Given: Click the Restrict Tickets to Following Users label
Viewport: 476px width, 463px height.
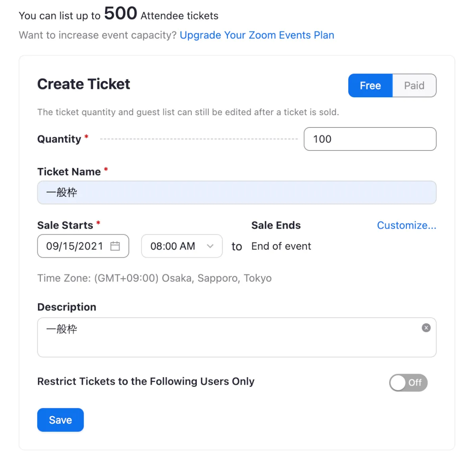Looking at the screenshot, I should click(146, 381).
